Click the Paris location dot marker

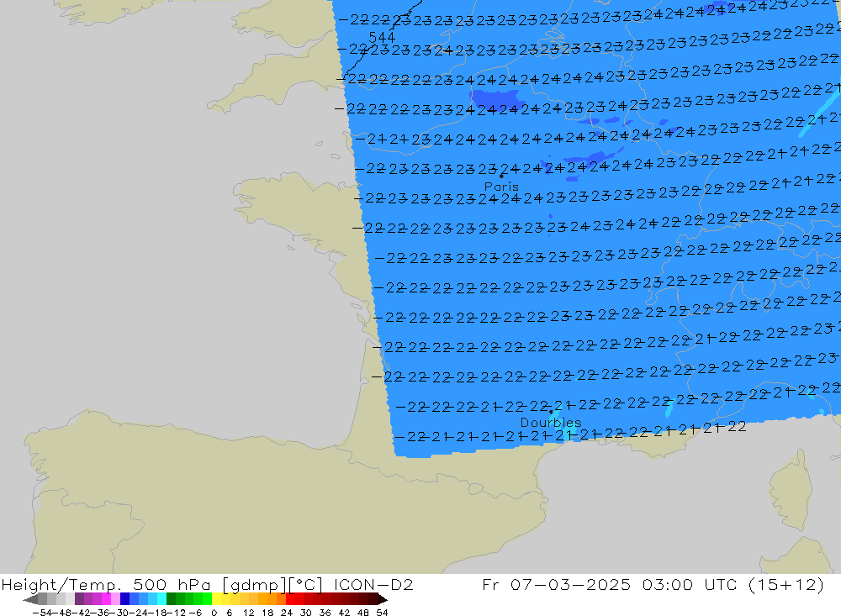point(501,176)
